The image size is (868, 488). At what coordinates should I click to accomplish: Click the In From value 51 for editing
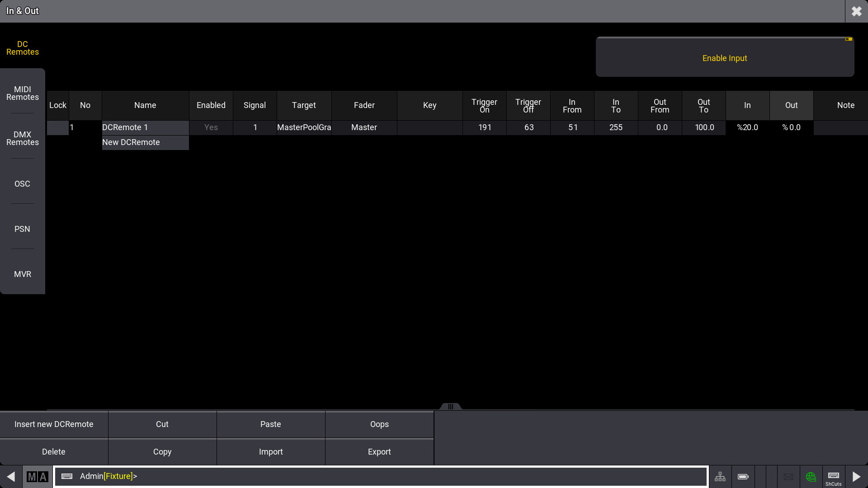(x=572, y=127)
